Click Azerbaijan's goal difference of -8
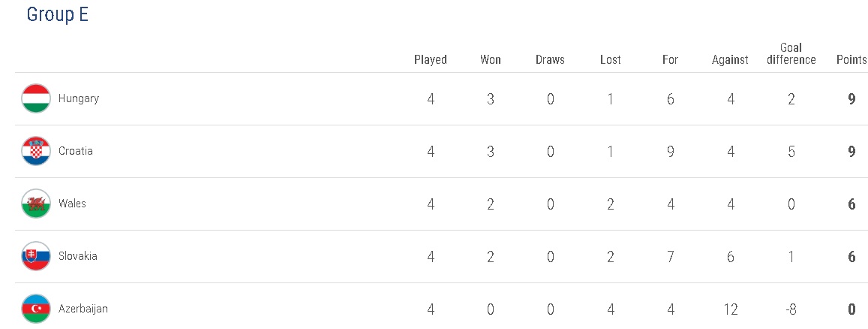This screenshot has width=868, height=329. tap(791, 309)
